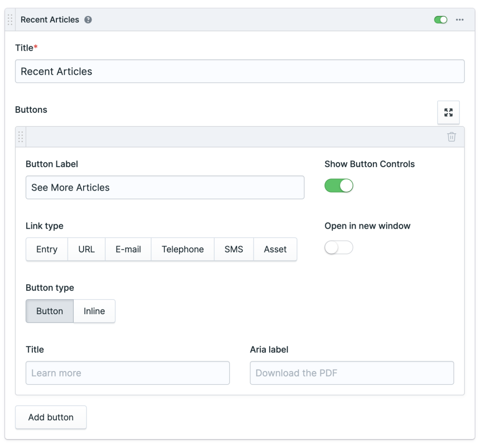Select the Button option under Button type
Image resolution: width=481 pixels, height=448 pixels.
coord(49,311)
